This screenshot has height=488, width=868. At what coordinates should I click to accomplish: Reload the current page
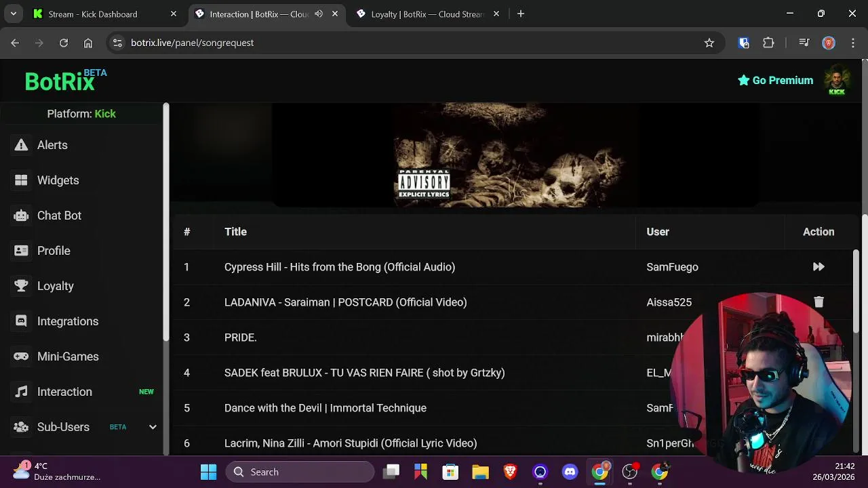[x=64, y=43]
